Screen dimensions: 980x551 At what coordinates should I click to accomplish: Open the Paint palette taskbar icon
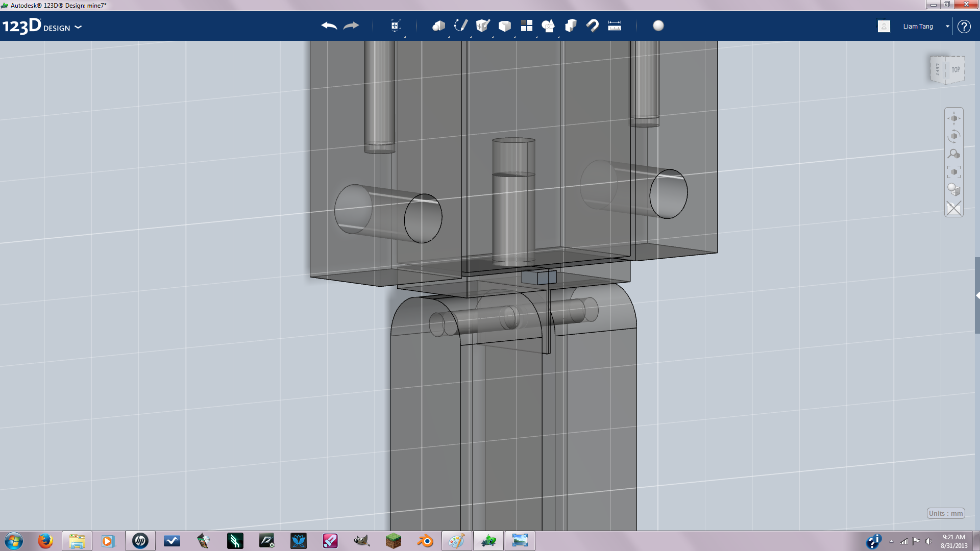pyautogui.click(x=457, y=541)
